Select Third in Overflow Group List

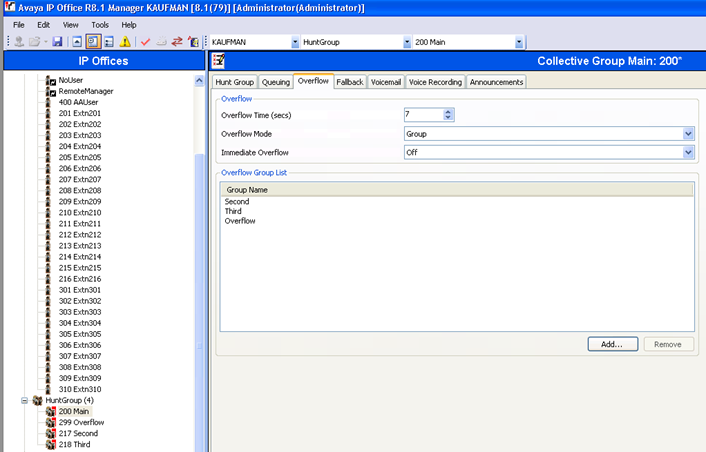point(233,211)
